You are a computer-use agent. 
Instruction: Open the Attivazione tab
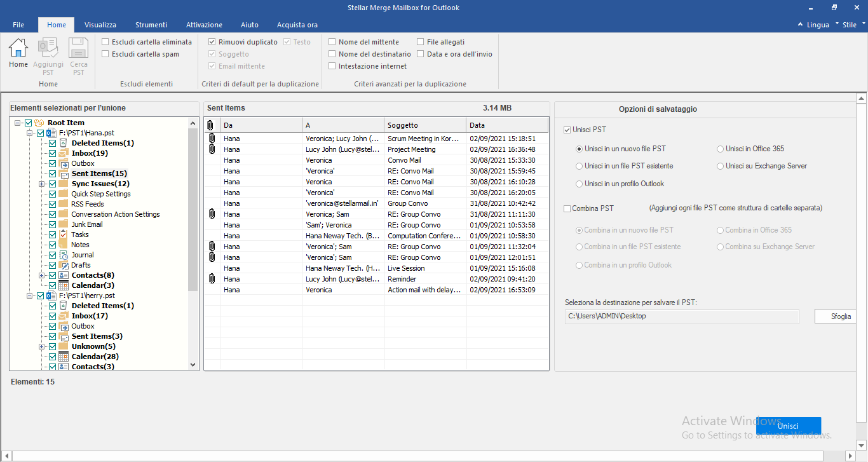[204, 25]
